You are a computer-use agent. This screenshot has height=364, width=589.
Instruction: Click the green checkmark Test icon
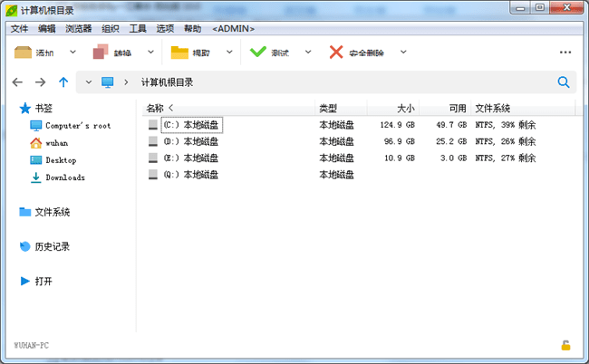point(258,52)
